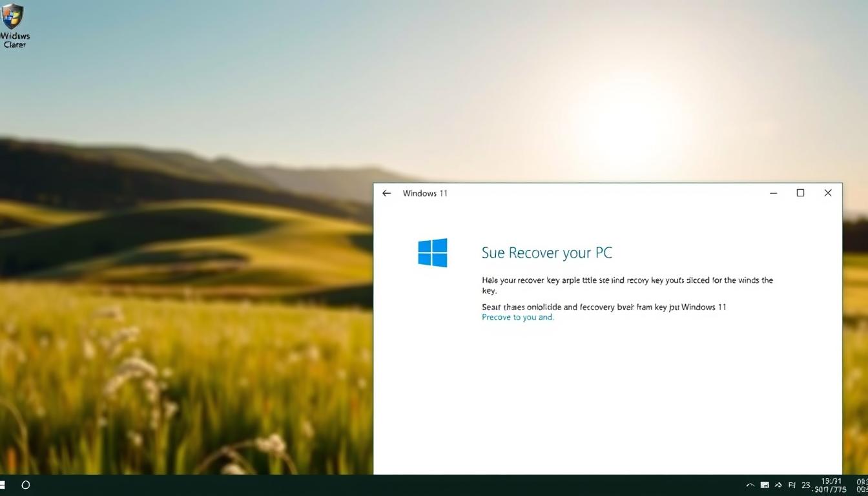The image size is (868, 496).
Task: Click the 'Sue Recover your PC' heading
Action: [x=547, y=253]
